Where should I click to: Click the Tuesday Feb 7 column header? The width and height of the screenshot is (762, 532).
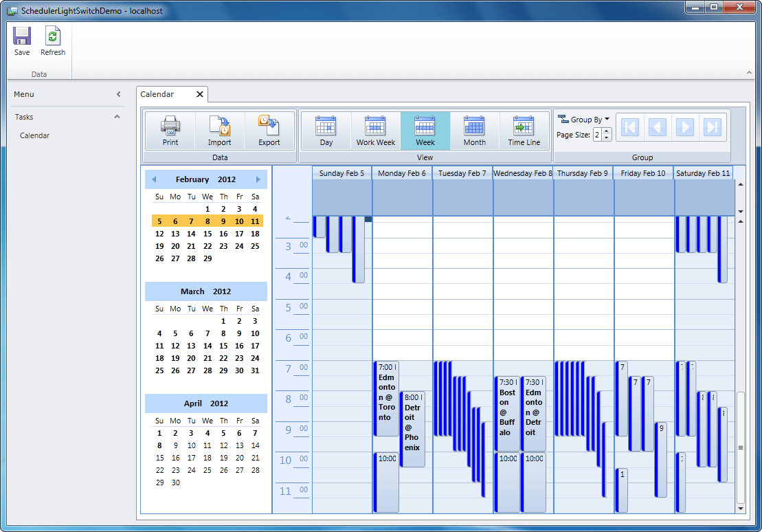click(x=462, y=173)
